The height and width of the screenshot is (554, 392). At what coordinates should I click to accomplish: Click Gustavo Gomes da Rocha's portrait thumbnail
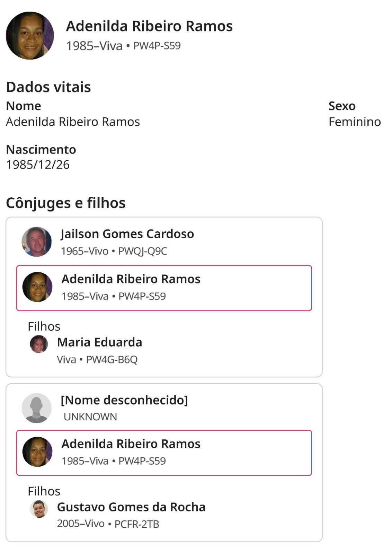[39, 509]
